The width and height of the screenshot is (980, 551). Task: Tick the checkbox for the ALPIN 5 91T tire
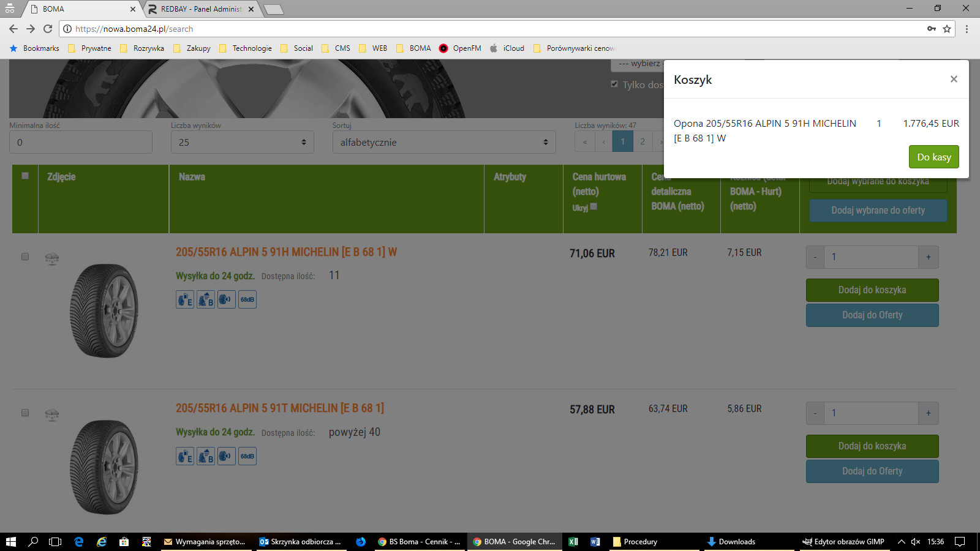click(x=25, y=413)
